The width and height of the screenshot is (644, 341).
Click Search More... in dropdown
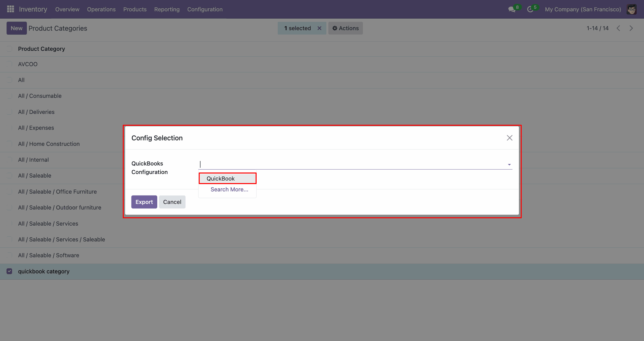229,189
